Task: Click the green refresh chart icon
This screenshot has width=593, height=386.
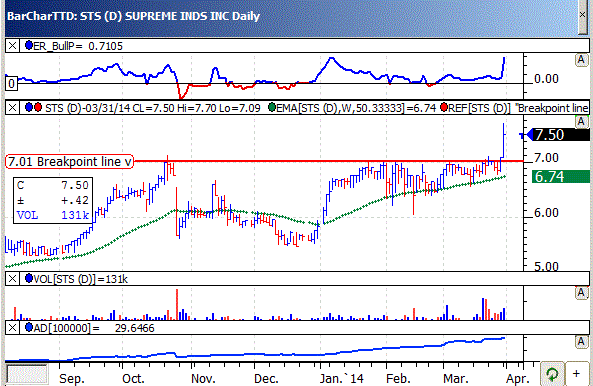Action: point(553,374)
